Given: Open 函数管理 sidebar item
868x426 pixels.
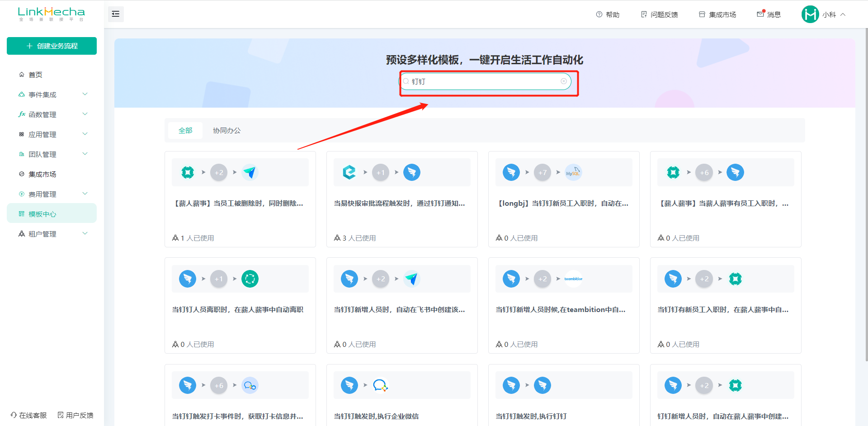Looking at the screenshot, I should [x=42, y=114].
